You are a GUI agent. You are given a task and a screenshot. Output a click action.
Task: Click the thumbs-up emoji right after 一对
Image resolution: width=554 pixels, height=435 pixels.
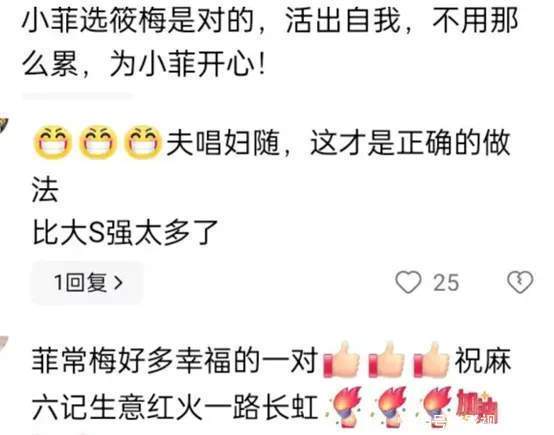341,359
